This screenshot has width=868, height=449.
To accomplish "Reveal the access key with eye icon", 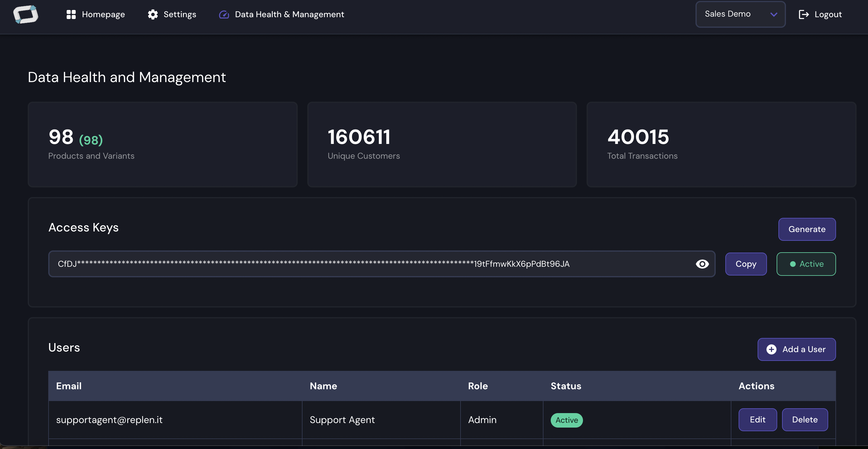I will pos(702,264).
